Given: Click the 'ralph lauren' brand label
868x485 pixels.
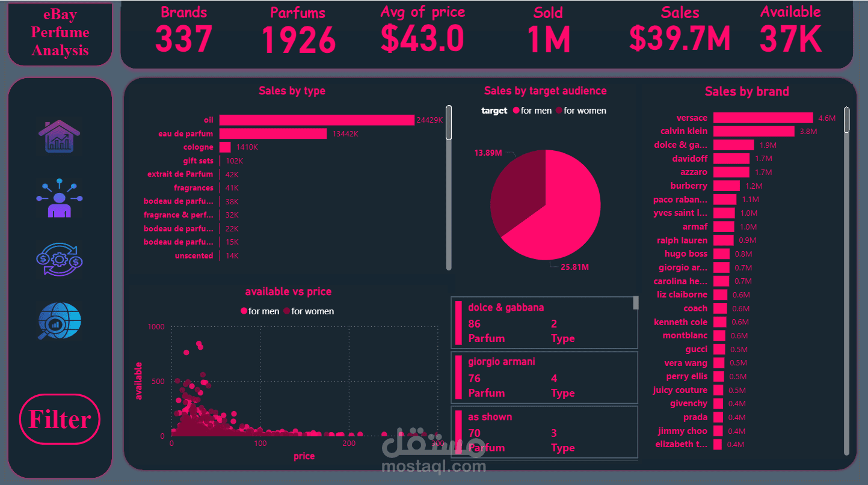Looking at the screenshot, I should (682, 240).
